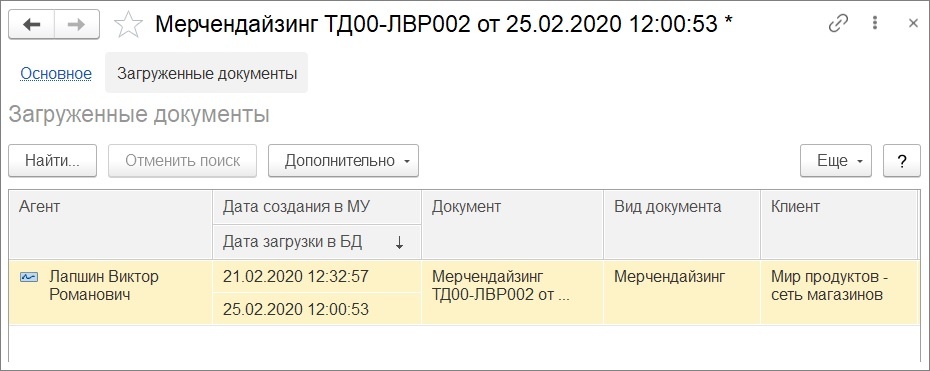Image resolution: width=930 pixels, height=371 pixels.
Task: Open help with the question mark button
Action: 902,161
